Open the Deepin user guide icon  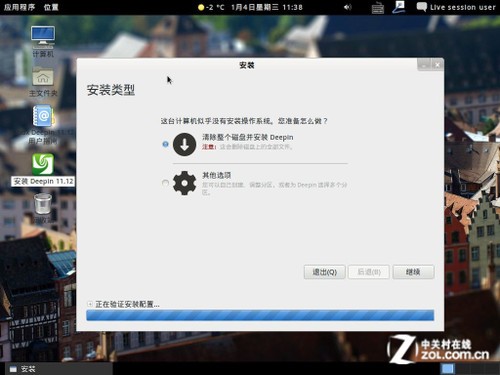pos(43,124)
